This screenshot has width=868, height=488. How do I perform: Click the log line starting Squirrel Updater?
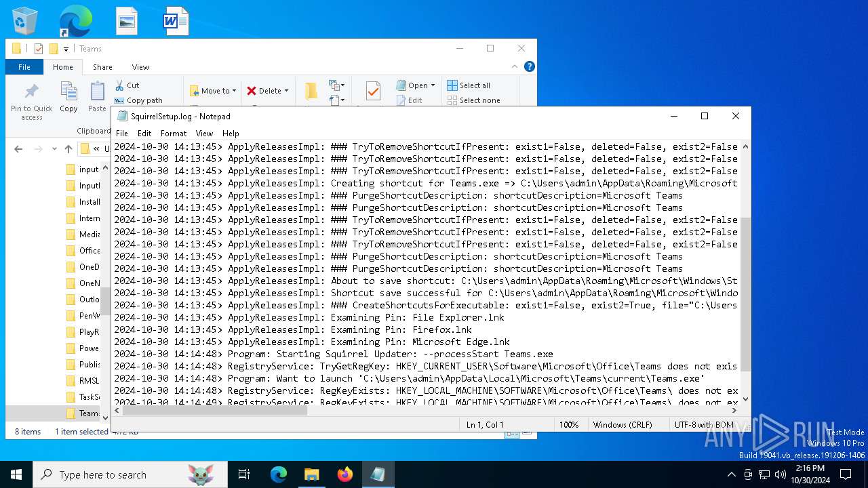click(x=334, y=354)
